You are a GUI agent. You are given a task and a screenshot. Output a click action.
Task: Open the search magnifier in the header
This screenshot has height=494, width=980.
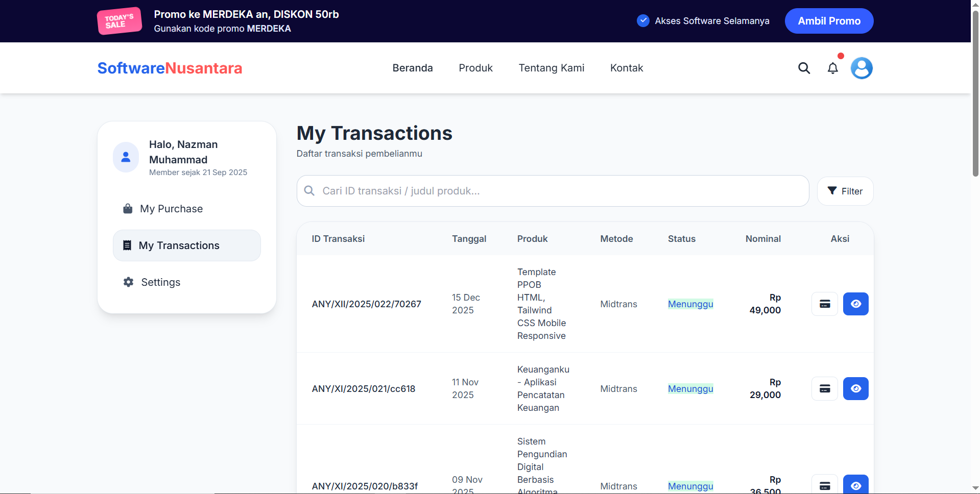pyautogui.click(x=804, y=68)
